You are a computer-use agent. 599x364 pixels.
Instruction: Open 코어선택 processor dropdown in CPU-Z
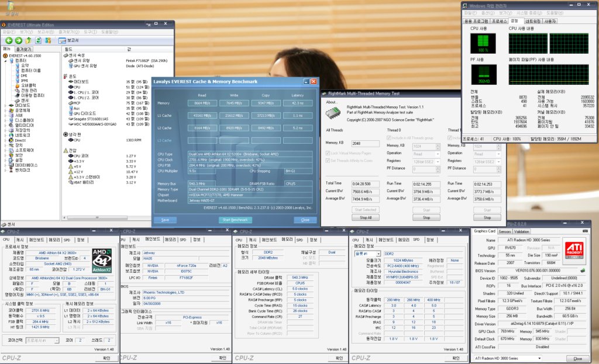[42, 341]
